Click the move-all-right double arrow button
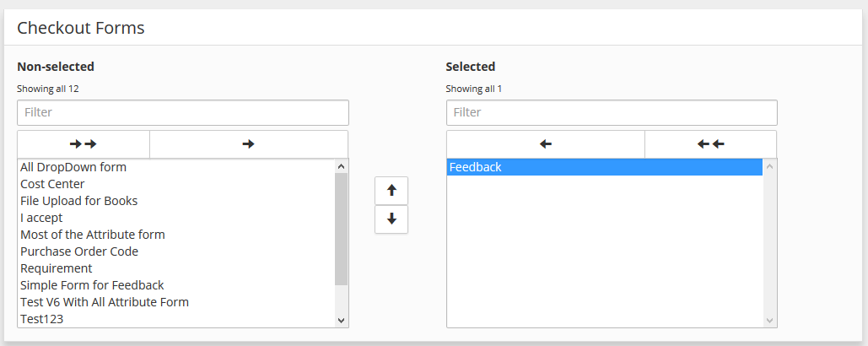Viewport: 868px width, 346px height. (x=84, y=144)
